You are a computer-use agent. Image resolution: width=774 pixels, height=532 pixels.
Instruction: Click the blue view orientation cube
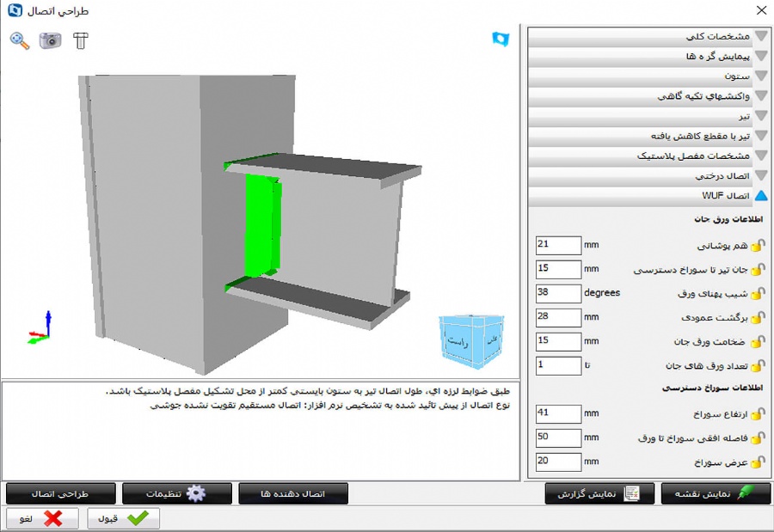[x=469, y=338]
